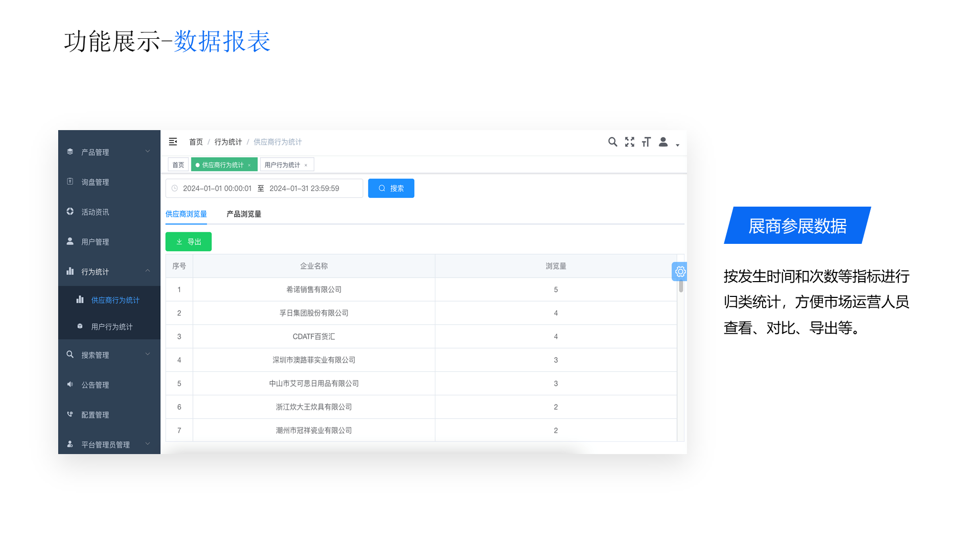This screenshot has height=551, width=980.
Task: Open the dropdown next to user avatar
Action: click(x=677, y=145)
